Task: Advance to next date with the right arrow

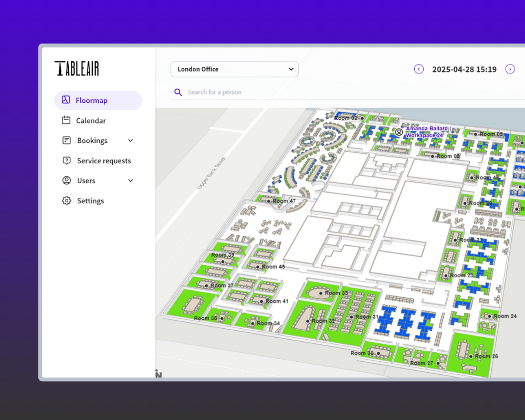Action: [510, 69]
